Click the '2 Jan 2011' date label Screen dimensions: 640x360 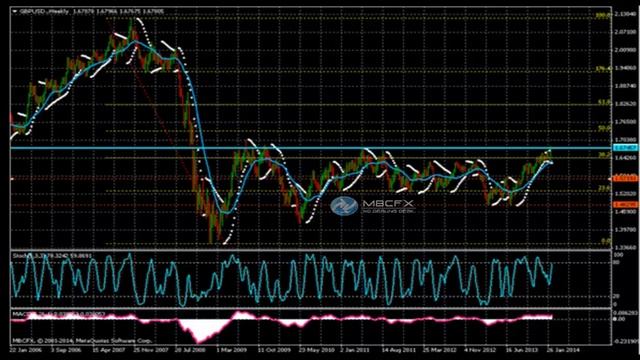click(355, 350)
